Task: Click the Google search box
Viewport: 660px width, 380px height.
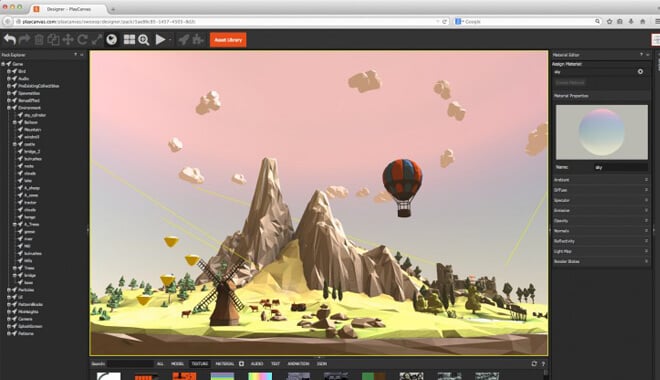Action: [527, 21]
